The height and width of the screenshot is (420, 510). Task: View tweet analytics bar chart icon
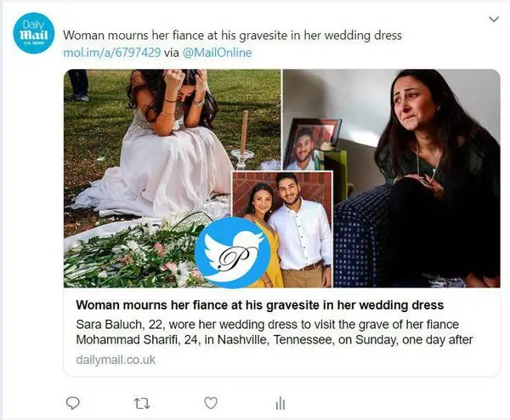coord(280,401)
